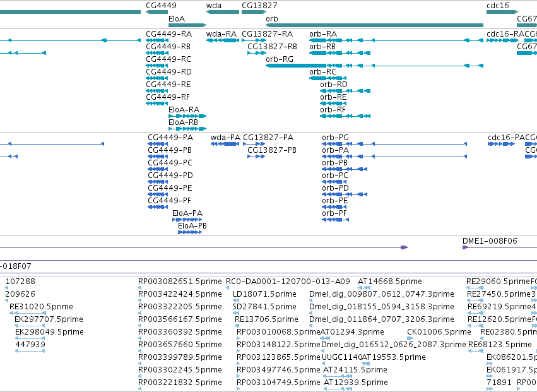Image resolution: width=537 pixels, height=392 pixels.
Task: Choose the orb-PB protein feature
Action: [x=345, y=169]
